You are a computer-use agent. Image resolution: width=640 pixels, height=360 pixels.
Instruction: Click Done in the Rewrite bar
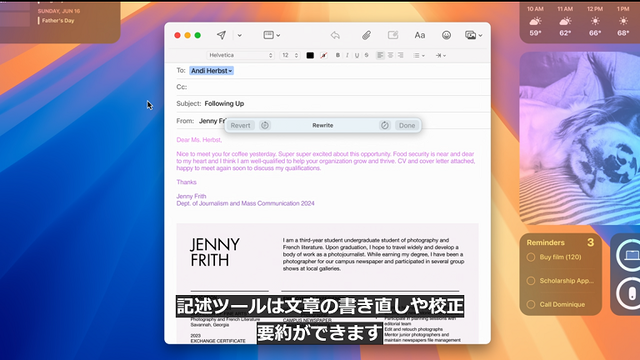click(x=407, y=125)
